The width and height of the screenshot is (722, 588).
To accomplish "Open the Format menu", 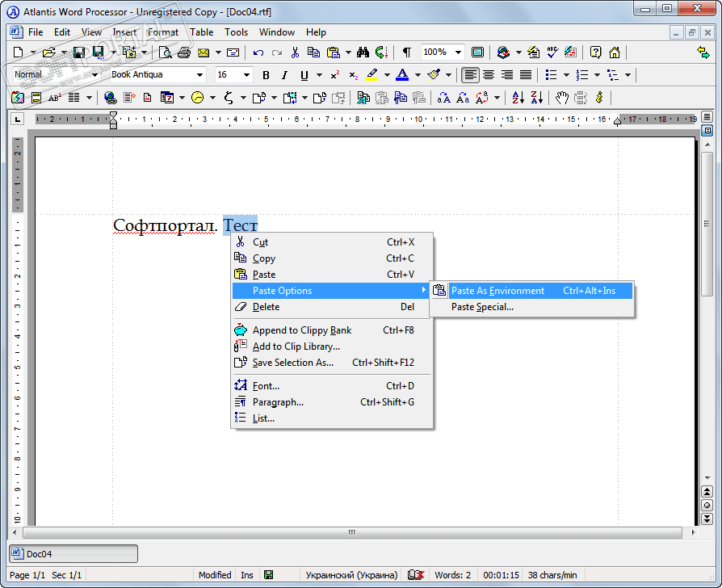I will [x=163, y=32].
